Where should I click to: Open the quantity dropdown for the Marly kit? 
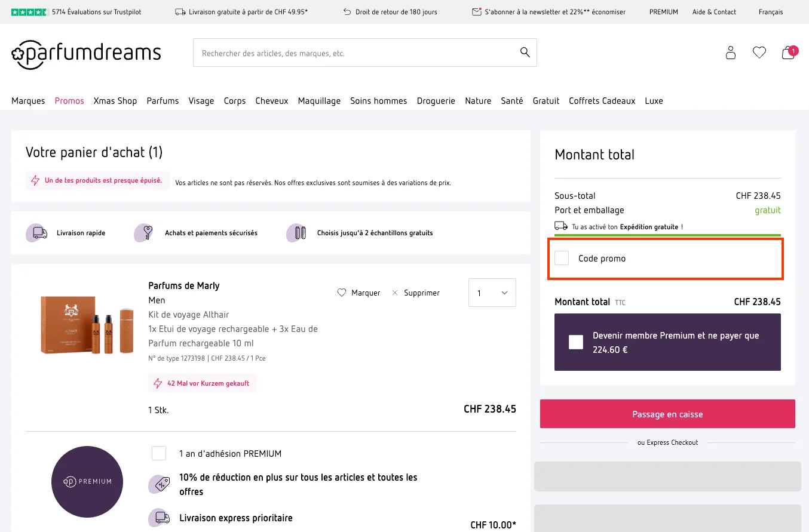coord(492,292)
